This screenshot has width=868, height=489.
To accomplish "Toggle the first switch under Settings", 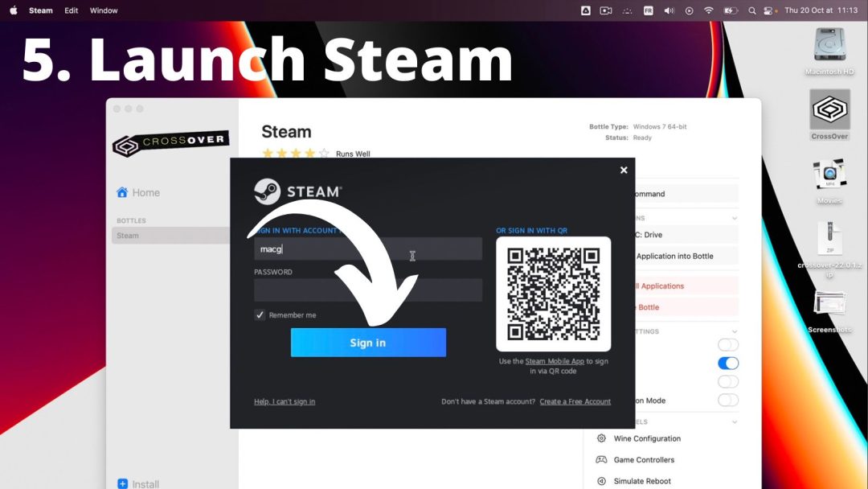I will 728,344.
